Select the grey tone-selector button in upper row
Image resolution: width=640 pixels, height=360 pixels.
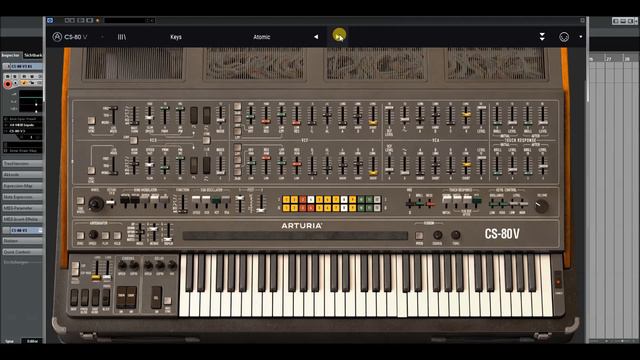pos(378,200)
